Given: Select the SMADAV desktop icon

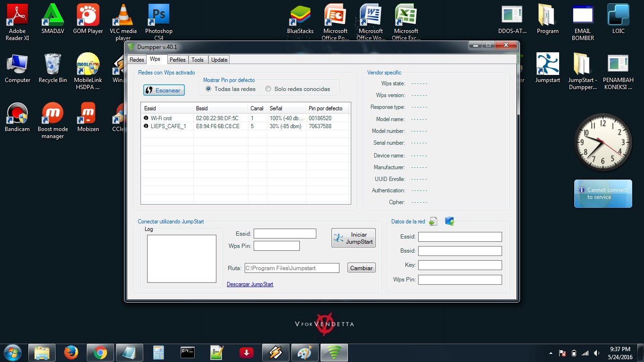Looking at the screenshot, I should (x=53, y=19).
